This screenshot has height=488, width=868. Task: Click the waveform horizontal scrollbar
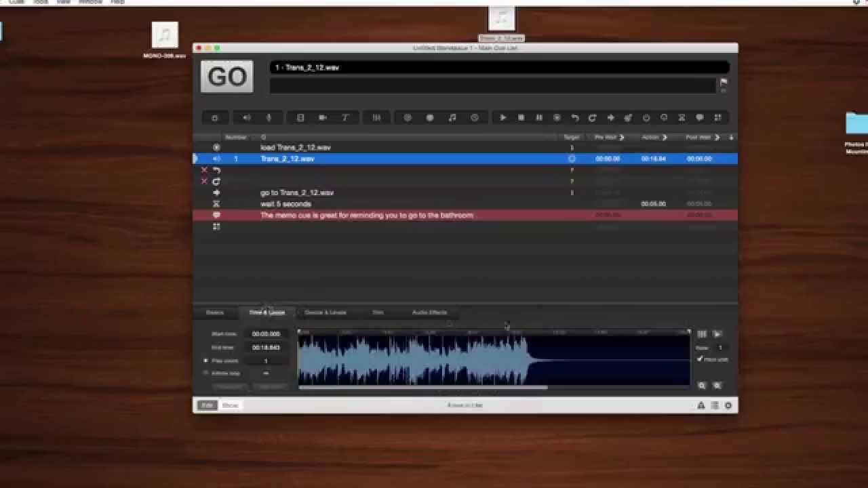coord(423,388)
